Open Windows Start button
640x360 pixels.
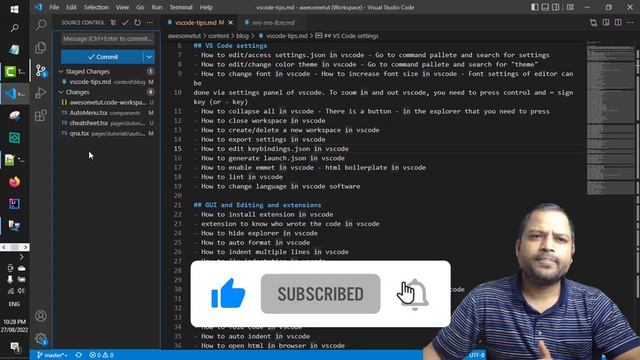point(14,9)
